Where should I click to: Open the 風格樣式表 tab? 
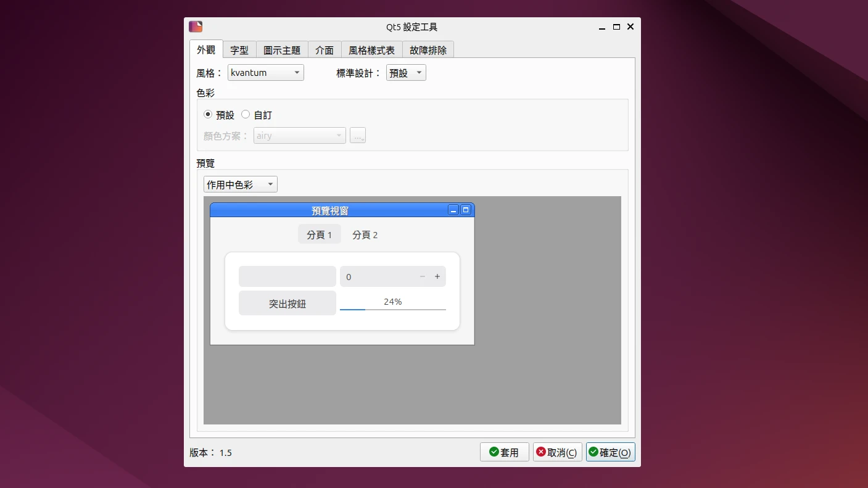(x=371, y=50)
